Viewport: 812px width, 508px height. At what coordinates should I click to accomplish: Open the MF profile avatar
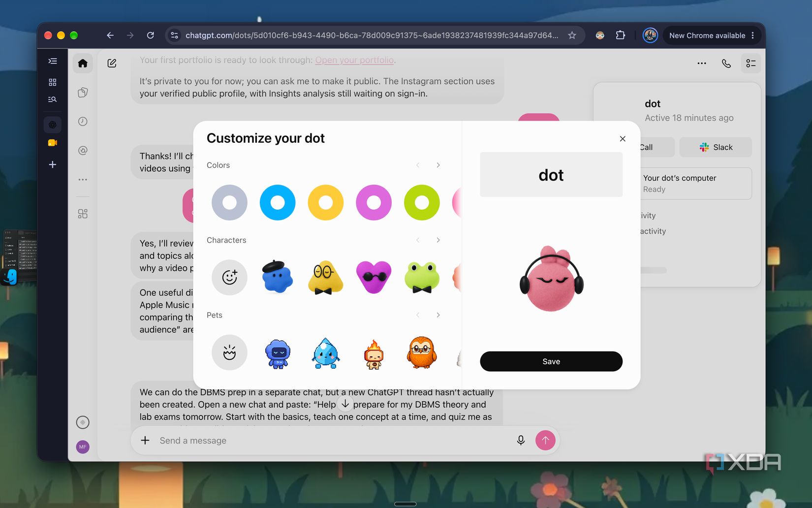[x=83, y=447]
